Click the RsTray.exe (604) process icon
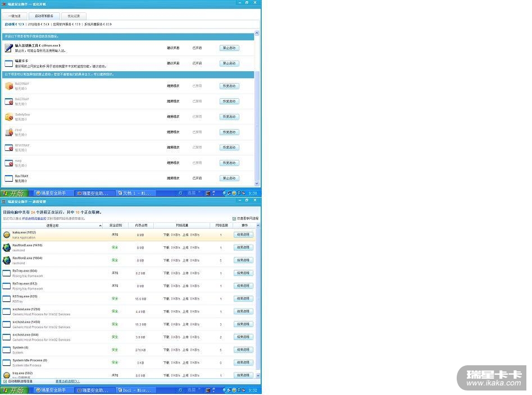532x395 pixels. point(6,273)
